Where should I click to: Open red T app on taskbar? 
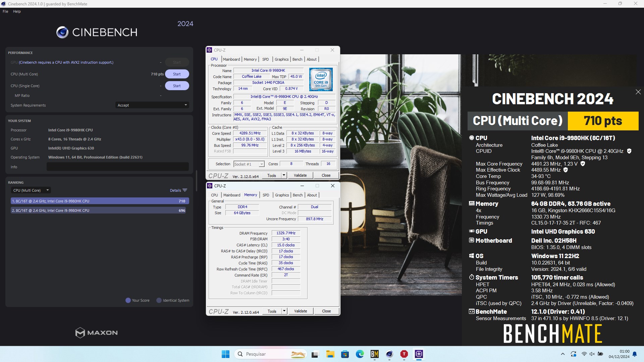click(x=404, y=354)
